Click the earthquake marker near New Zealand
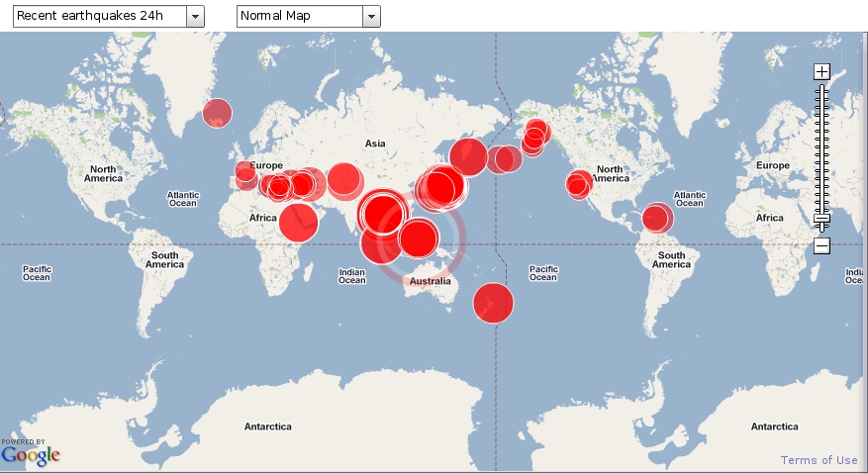 tap(493, 303)
